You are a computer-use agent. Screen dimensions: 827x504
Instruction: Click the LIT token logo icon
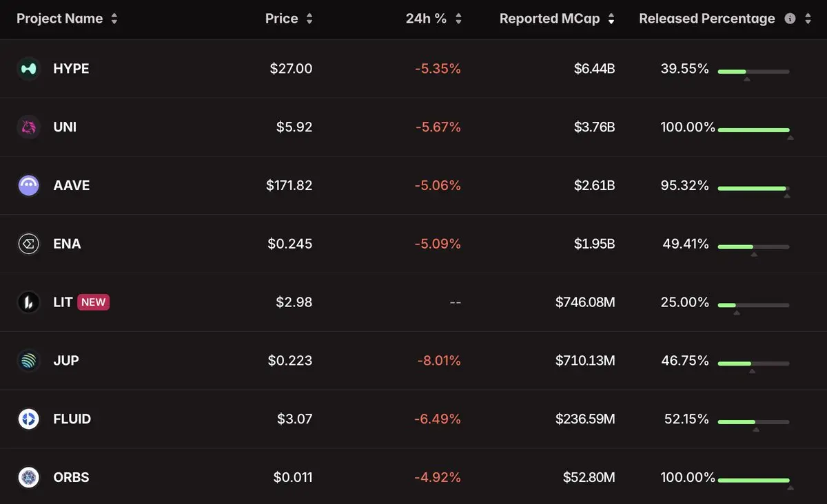29,302
